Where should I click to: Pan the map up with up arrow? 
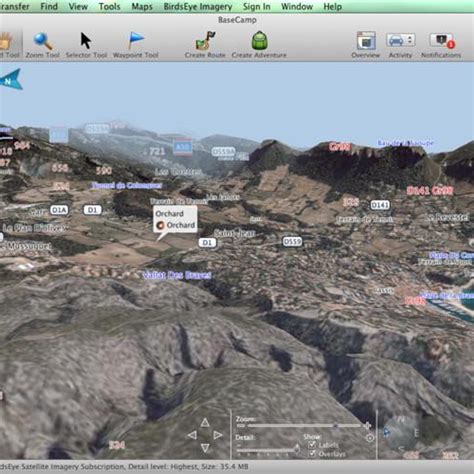(x=205, y=423)
